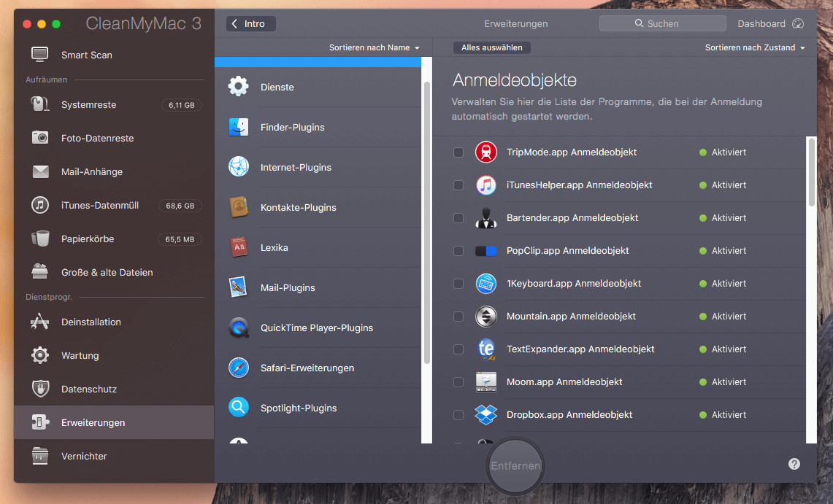833x504 pixels.
Task: Click the TextExpander te icon
Action: pos(485,349)
